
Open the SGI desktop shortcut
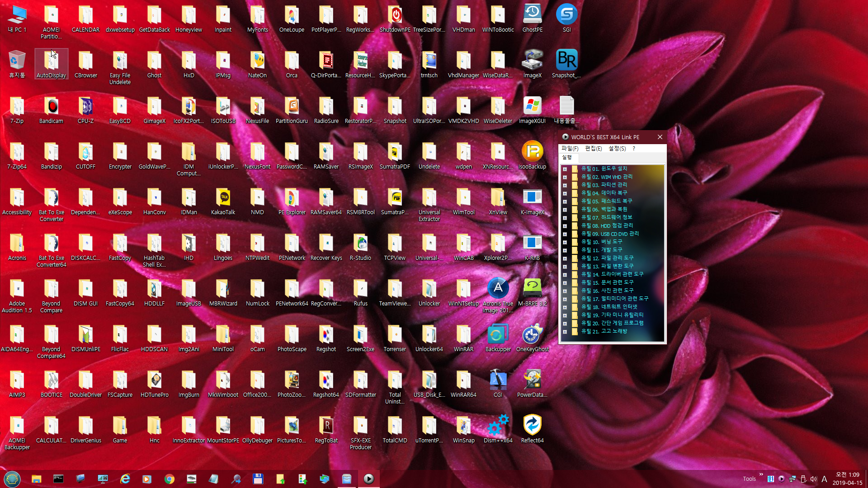(566, 19)
